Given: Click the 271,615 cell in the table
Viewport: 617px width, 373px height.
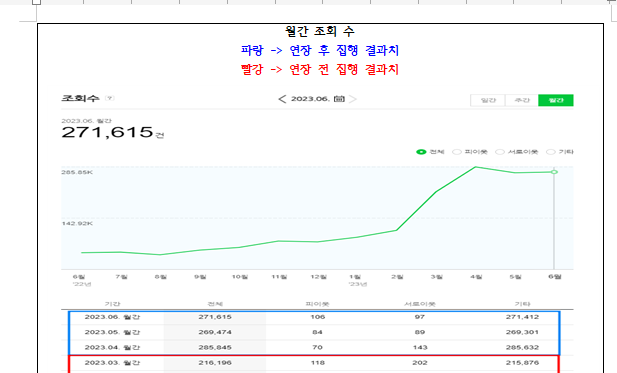Looking at the screenshot, I should [x=215, y=317].
